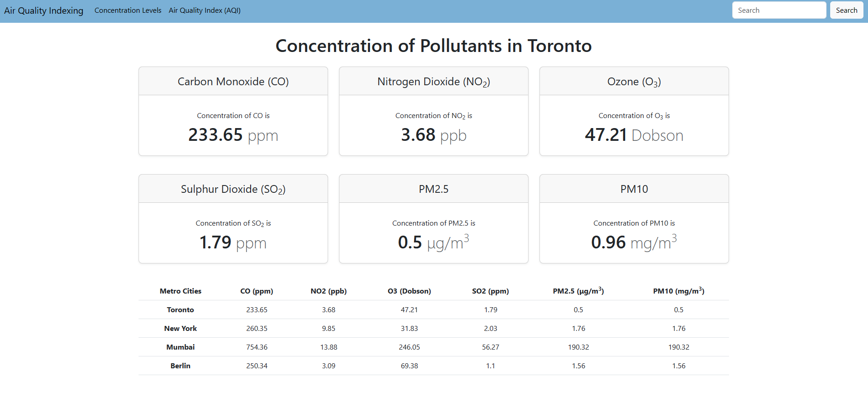Click the Sulphur Dioxide card header

[233, 189]
